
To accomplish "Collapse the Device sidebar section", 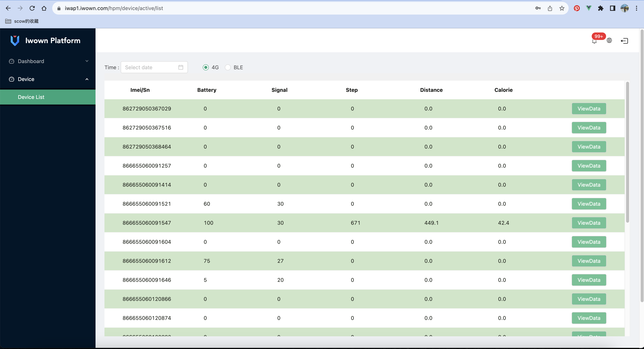I will (x=87, y=79).
